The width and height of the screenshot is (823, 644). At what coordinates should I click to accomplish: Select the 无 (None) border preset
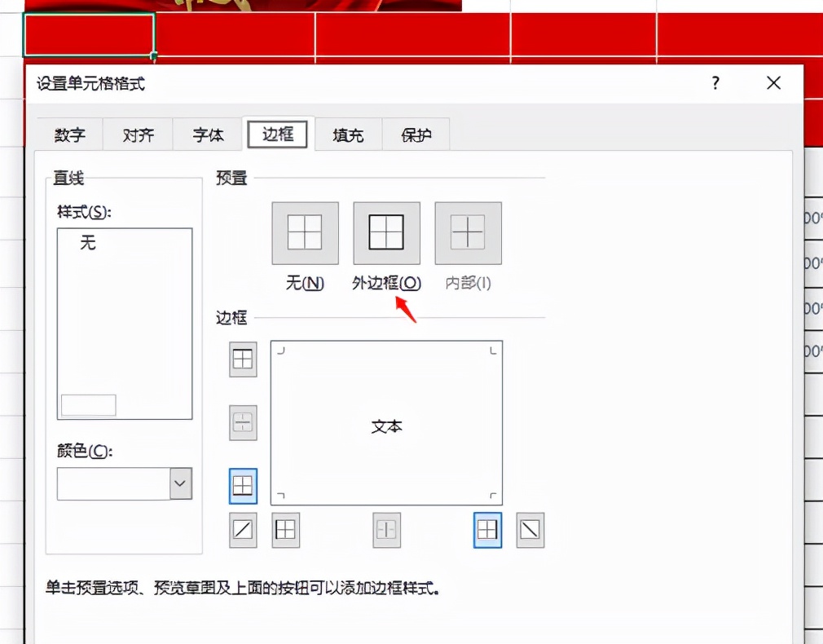coord(304,232)
